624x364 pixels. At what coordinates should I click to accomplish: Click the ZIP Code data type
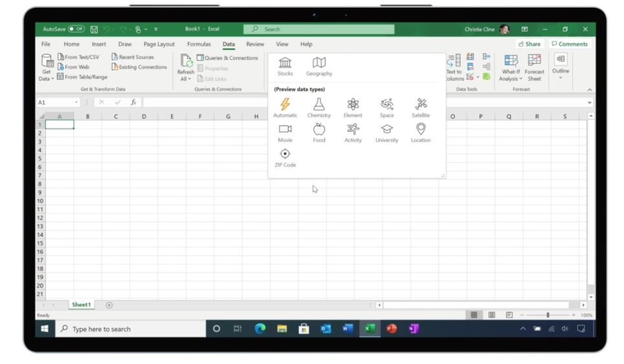(x=285, y=157)
